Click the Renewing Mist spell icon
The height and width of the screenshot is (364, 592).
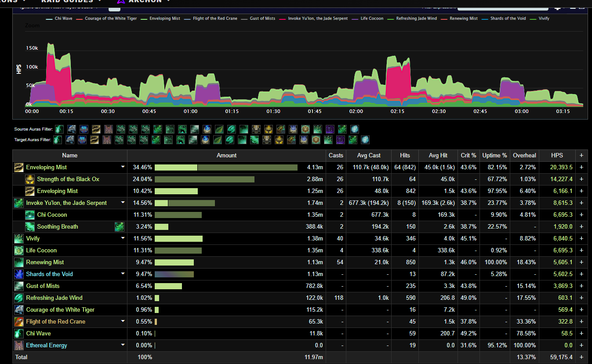(x=19, y=262)
